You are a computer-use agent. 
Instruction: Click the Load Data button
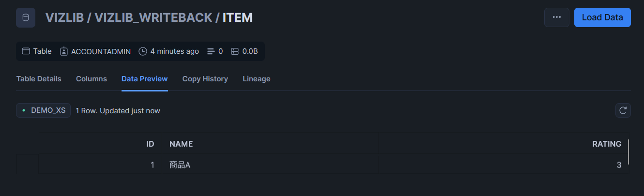pos(602,17)
